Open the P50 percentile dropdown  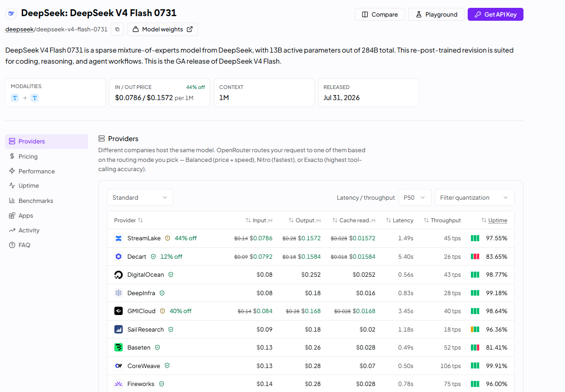(415, 197)
